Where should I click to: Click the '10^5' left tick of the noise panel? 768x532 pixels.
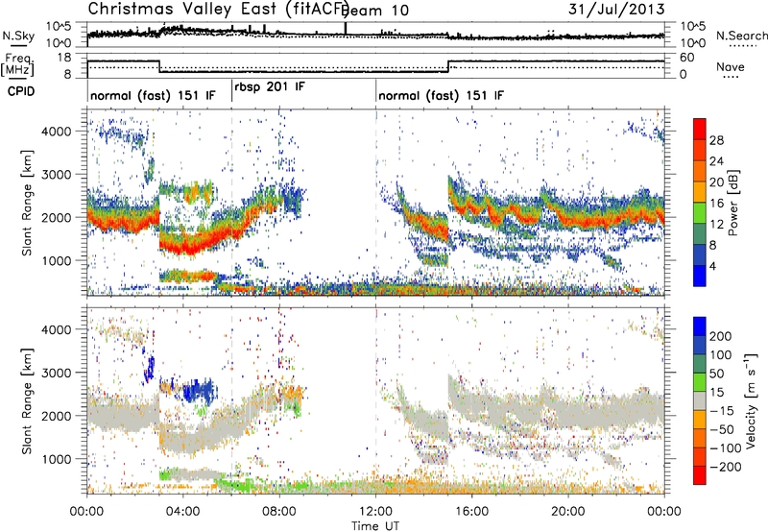[59, 27]
